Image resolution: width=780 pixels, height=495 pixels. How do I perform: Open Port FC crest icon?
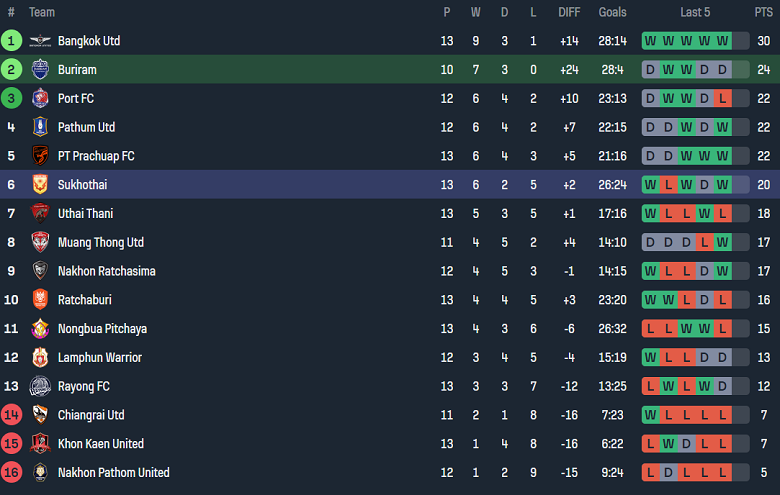tap(40, 99)
